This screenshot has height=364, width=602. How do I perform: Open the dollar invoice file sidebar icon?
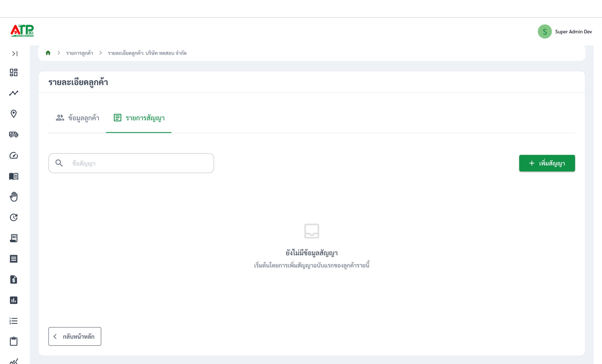pyautogui.click(x=14, y=279)
